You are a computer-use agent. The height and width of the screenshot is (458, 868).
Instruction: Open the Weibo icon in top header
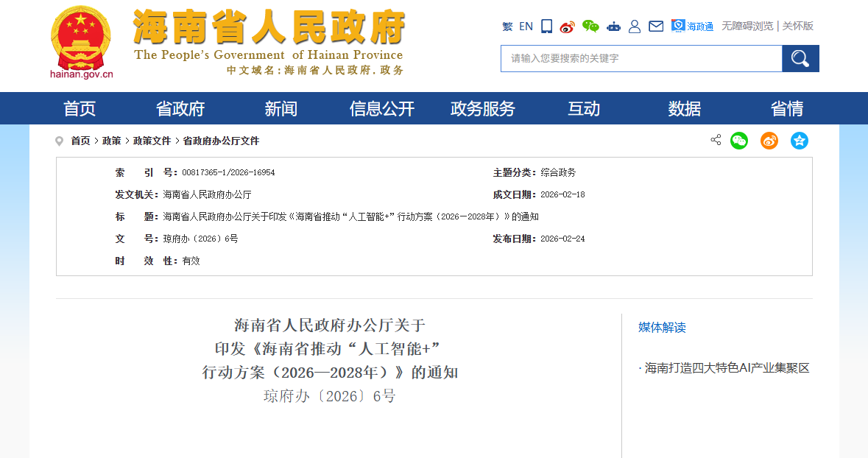tap(566, 26)
